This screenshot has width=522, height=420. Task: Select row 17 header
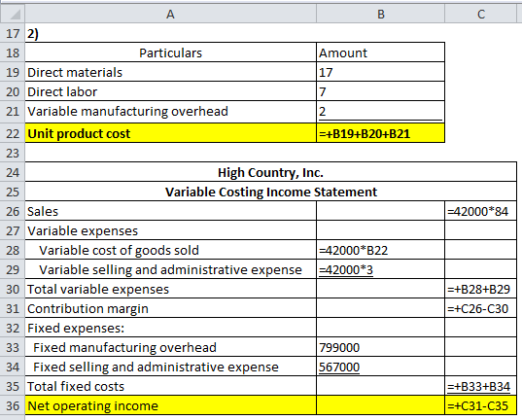pyautogui.click(x=13, y=33)
